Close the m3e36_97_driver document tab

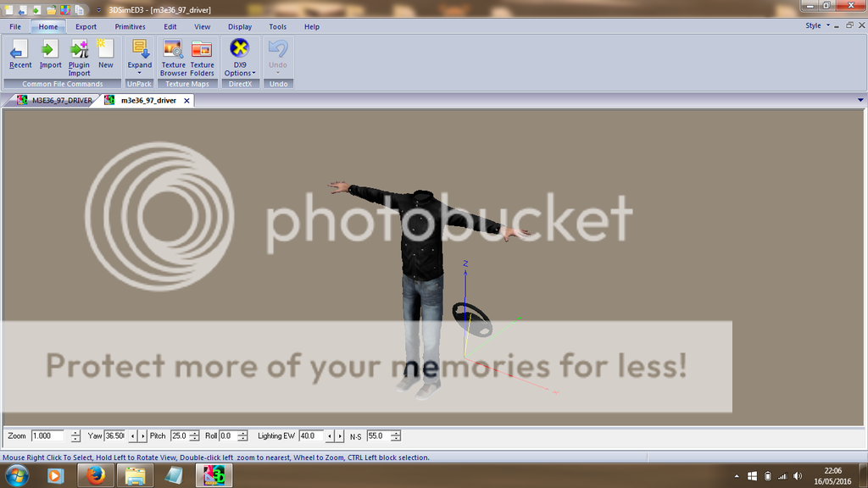(x=186, y=100)
